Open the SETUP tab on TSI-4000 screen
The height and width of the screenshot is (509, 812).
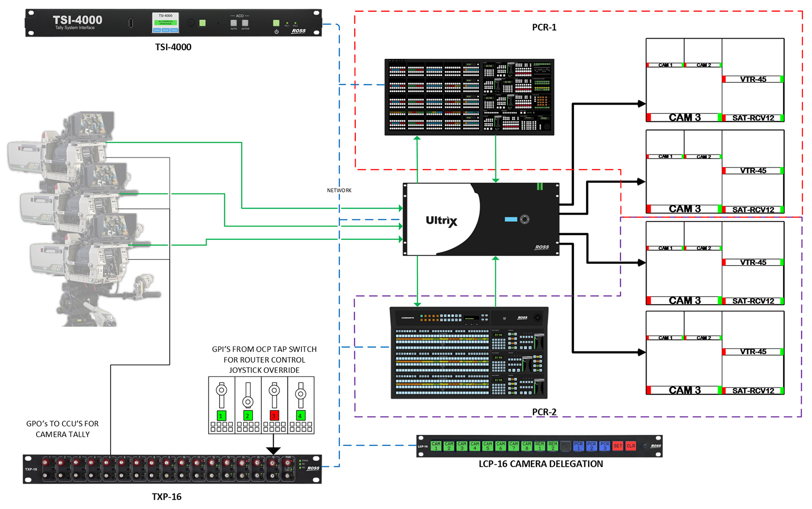click(x=165, y=30)
